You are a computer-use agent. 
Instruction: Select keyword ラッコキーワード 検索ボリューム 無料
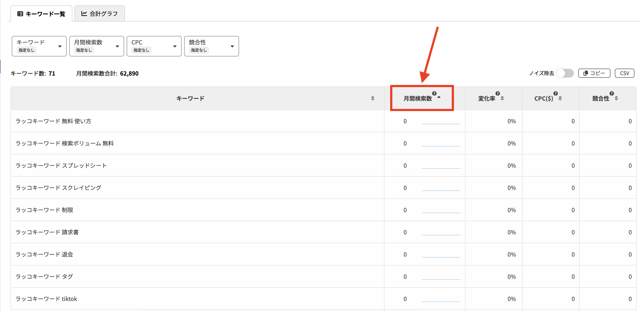pyautogui.click(x=64, y=144)
